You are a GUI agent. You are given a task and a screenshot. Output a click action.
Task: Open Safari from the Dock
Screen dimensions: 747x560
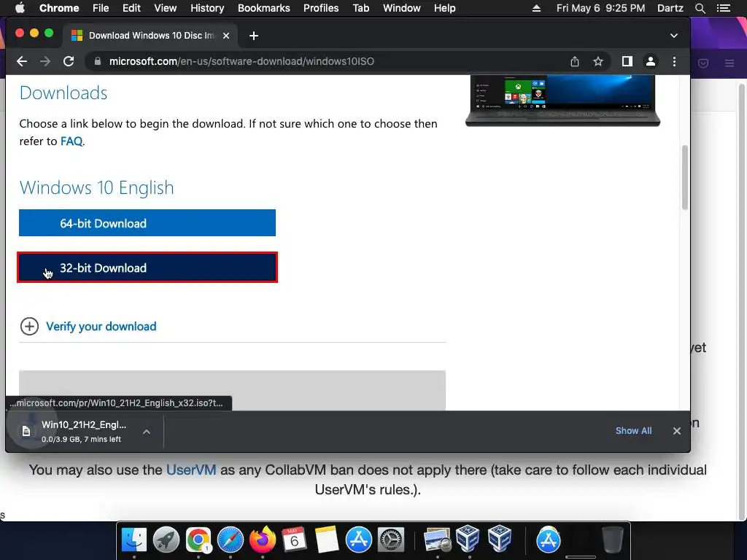tap(230, 540)
